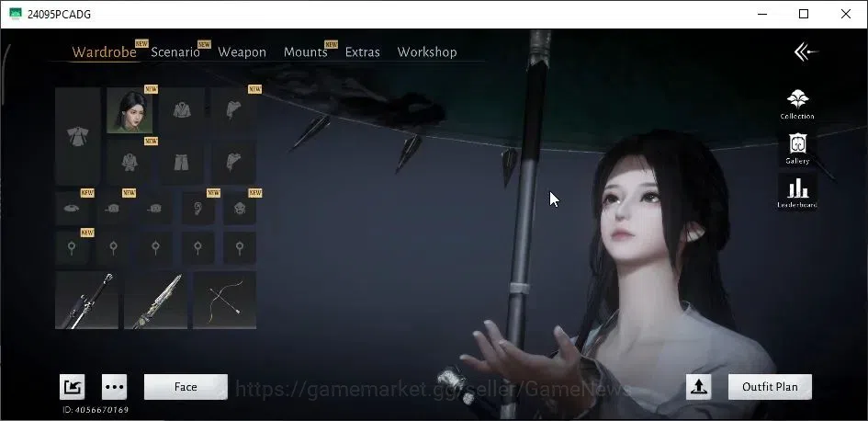
Task: Minimize the 24095PCADG window
Action: [x=761, y=14]
